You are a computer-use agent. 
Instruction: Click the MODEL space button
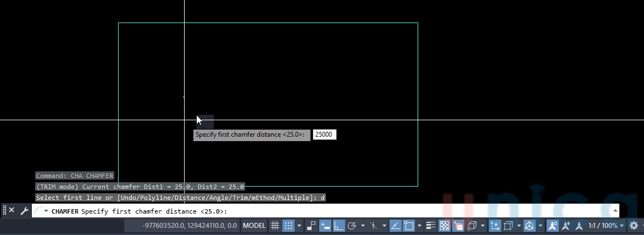[254, 226]
